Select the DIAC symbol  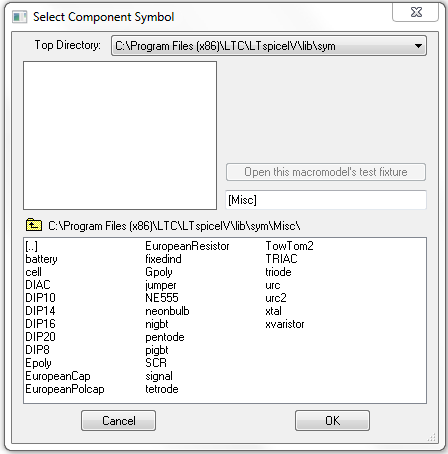click(38, 285)
